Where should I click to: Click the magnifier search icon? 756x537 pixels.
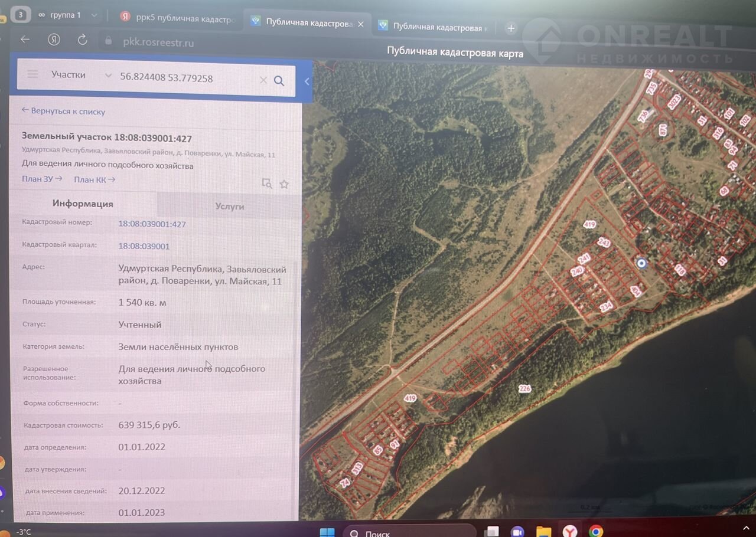(x=279, y=80)
